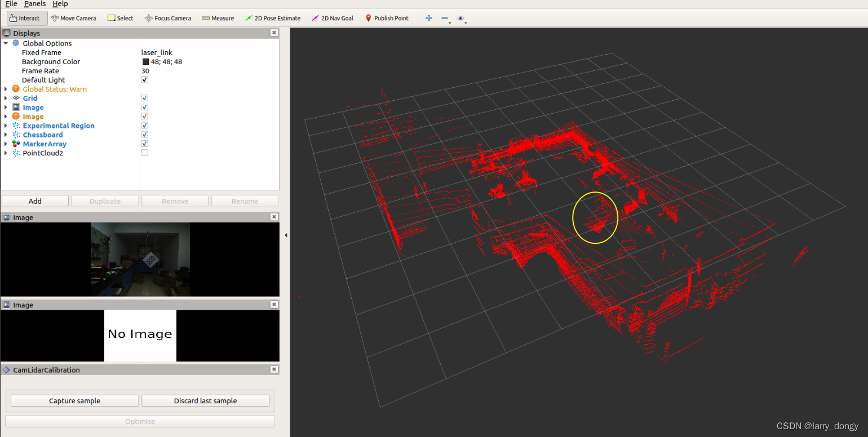Enable the PointCloud2 checkbox
868x437 pixels.
145,153
